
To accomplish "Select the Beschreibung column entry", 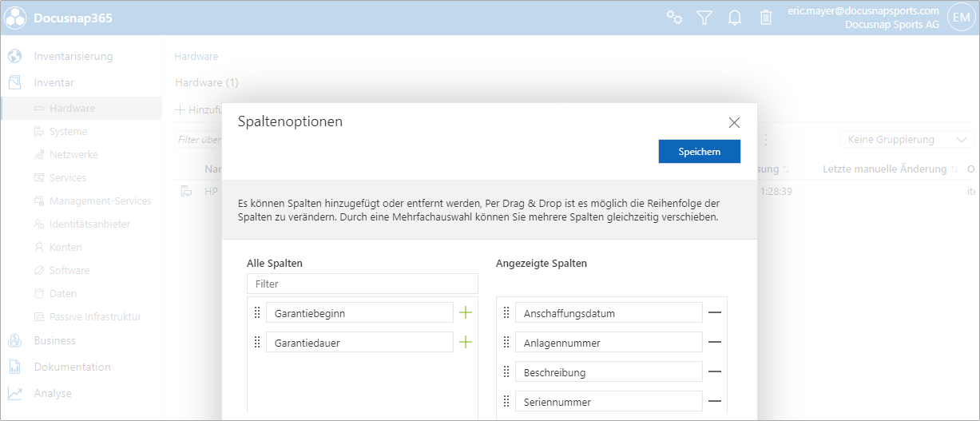I will tap(609, 372).
